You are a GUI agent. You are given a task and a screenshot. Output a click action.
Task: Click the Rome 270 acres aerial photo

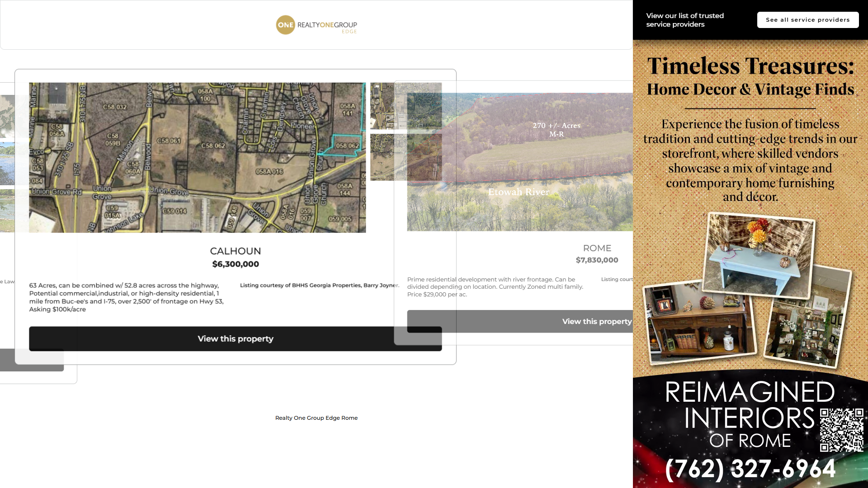(542, 163)
